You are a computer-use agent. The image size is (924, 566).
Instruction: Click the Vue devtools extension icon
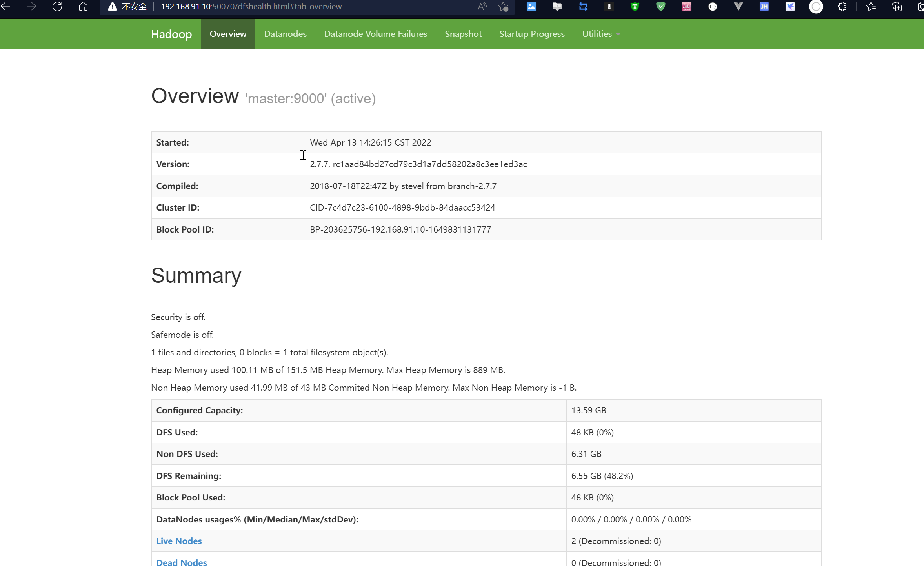click(738, 7)
